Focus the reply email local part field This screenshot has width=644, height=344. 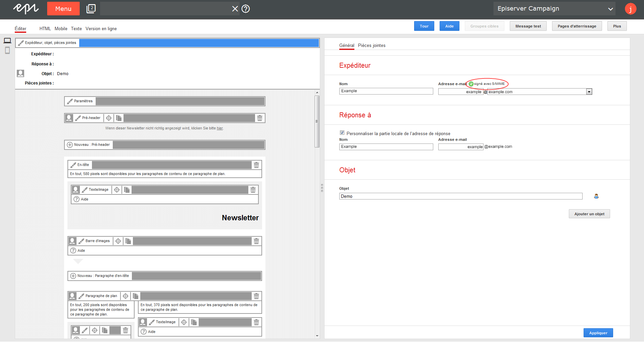(x=460, y=147)
